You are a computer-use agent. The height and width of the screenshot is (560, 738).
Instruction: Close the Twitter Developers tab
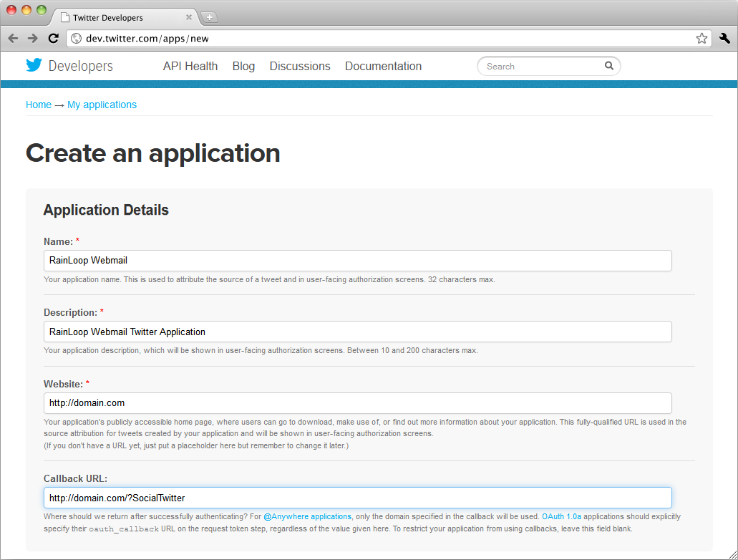point(189,17)
